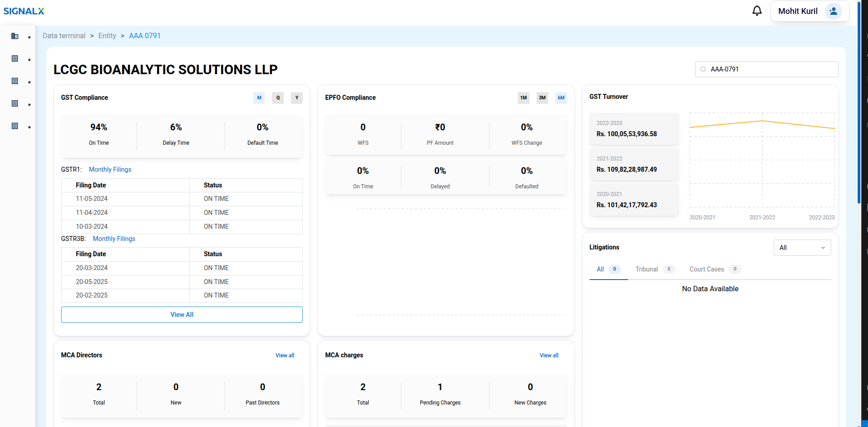Set EPFO Compliance range to 3M

542,98
